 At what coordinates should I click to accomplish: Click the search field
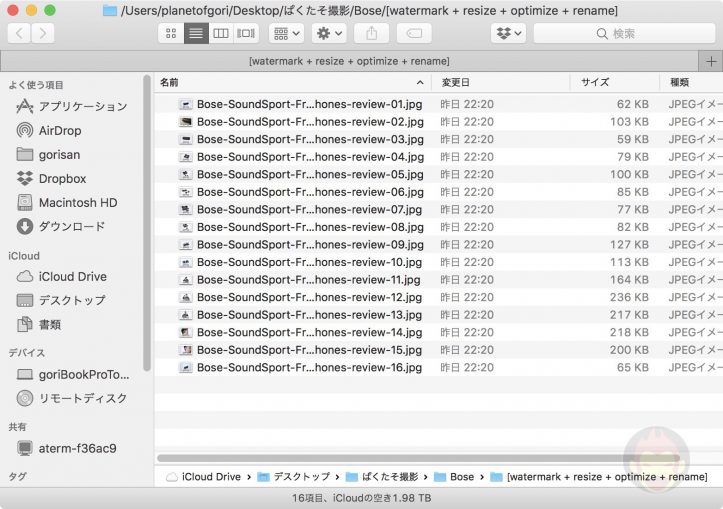point(624,33)
